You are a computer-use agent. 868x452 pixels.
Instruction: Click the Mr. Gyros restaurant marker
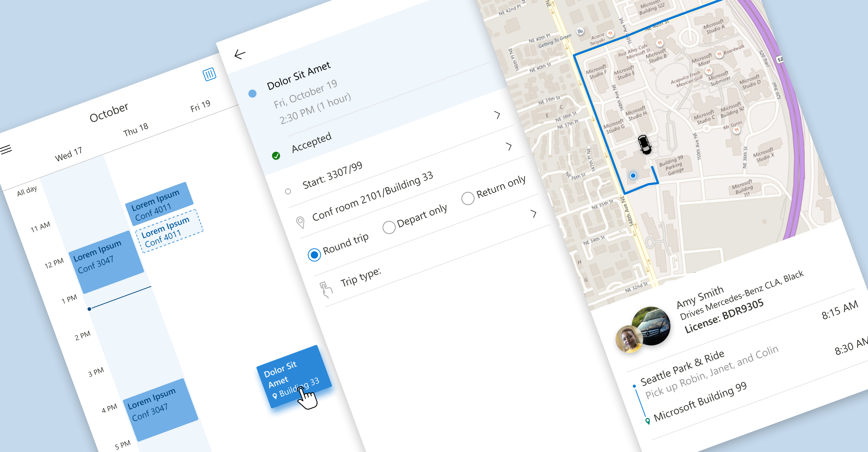[737, 130]
